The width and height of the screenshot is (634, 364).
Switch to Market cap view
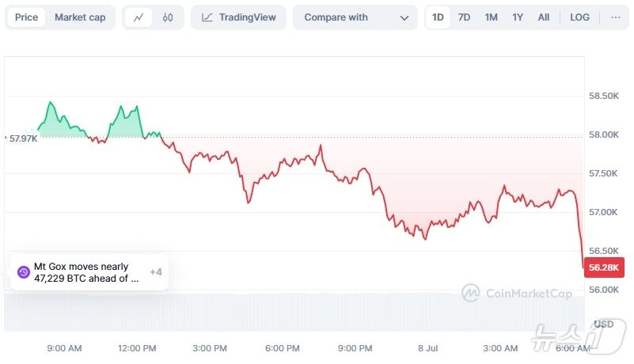[79, 17]
